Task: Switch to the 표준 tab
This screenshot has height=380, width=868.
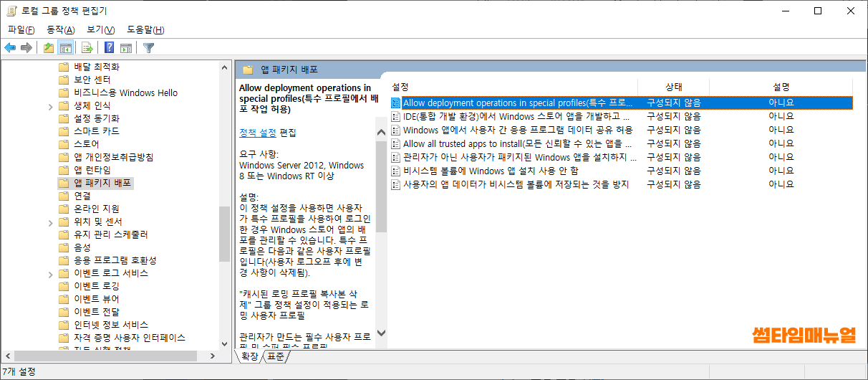Action: coord(276,356)
